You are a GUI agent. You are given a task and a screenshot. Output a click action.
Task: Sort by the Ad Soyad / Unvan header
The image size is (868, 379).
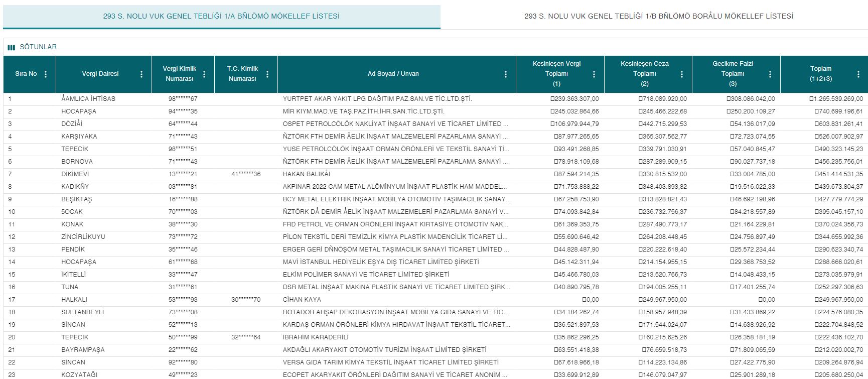[393, 74]
